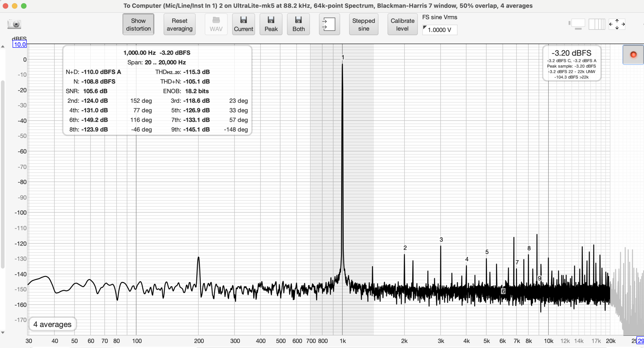The width and height of the screenshot is (644, 348).
Task: Click the 8th harmonic -123.9 dB value
Action: [95, 129]
